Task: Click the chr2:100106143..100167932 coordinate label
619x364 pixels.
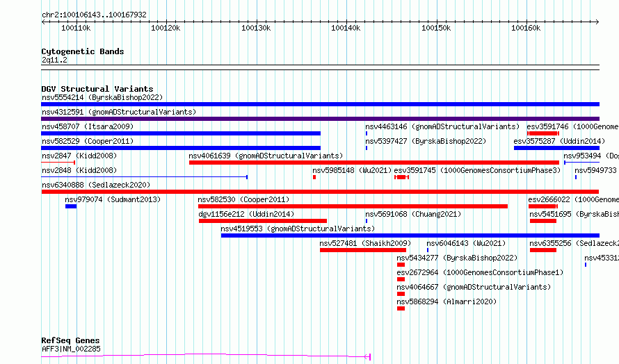Action: (x=94, y=15)
